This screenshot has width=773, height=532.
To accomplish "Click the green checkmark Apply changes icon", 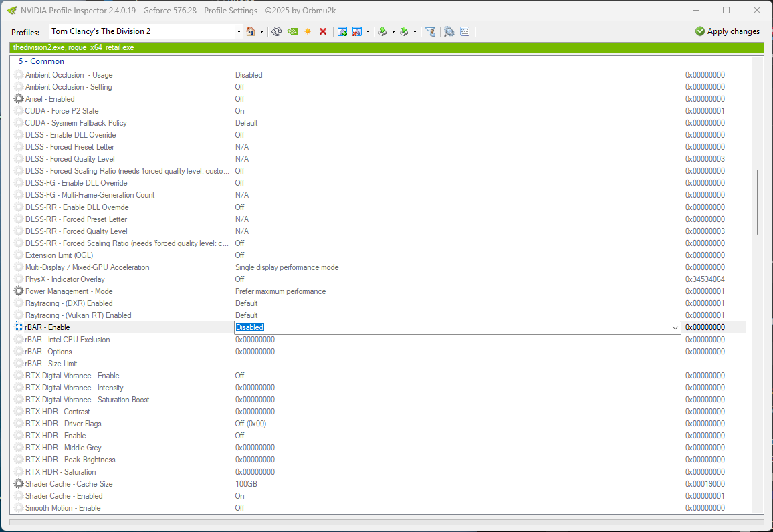I will tap(700, 31).
